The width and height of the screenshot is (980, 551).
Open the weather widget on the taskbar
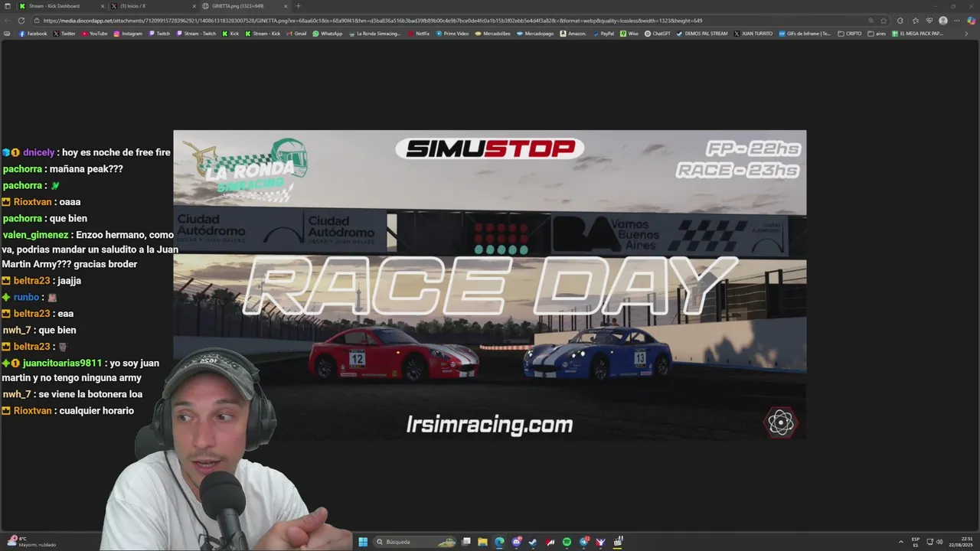click(31, 542)
